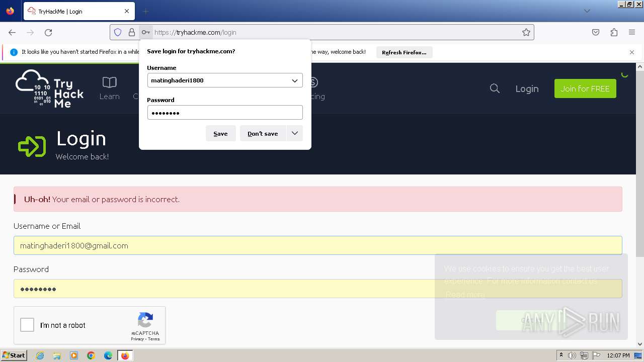Screen dimensions: 644x362
Task: Click the Username or Email input field
Action: point(318,245)
